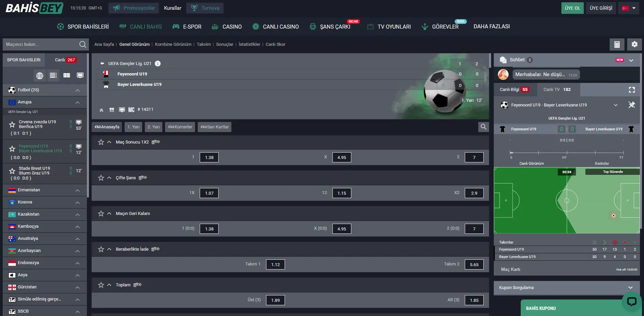This screenshot has height=316, width=644.
Task: Collapse the Avrupa section
Action: [77, 102]
